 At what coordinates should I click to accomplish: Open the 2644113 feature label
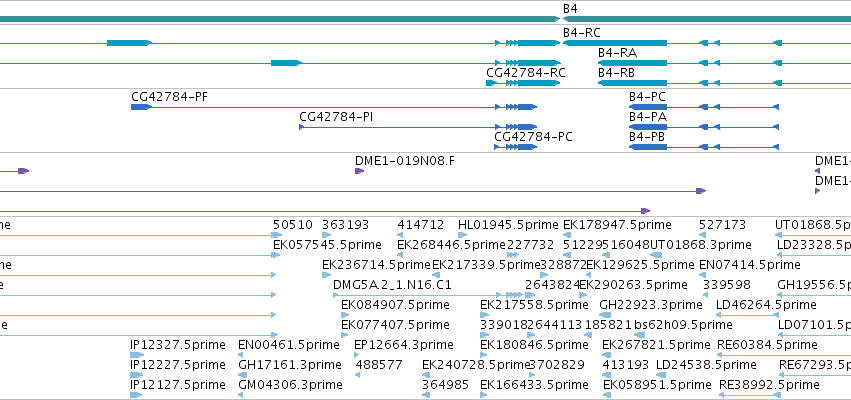click(x=554, y=325)
